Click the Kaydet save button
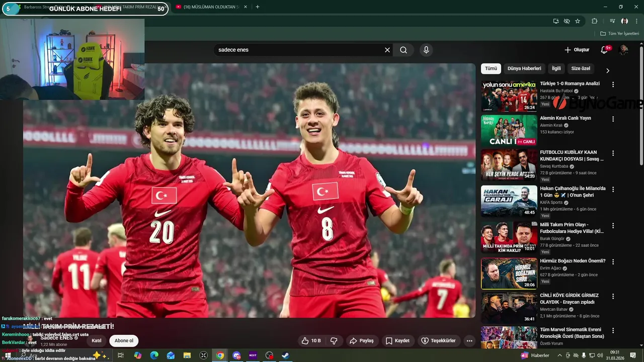This screenshot has width=644, height=362. (397, 340)
